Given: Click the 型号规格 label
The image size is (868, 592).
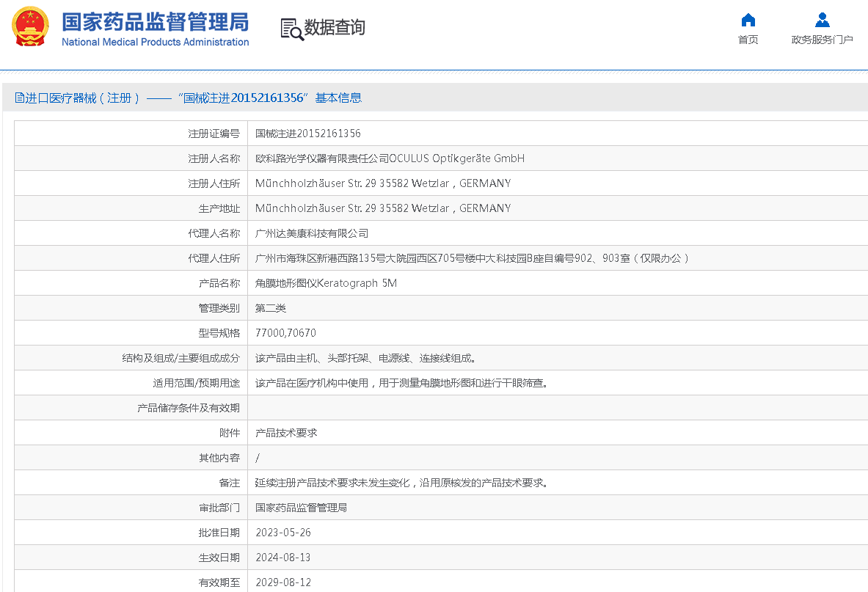Looking at the screenshot, I should [x=219, y=333].
